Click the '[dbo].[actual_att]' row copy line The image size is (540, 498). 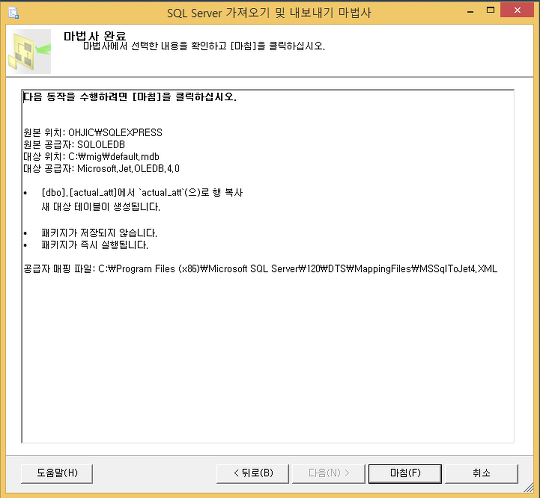[x=142, y=193]
